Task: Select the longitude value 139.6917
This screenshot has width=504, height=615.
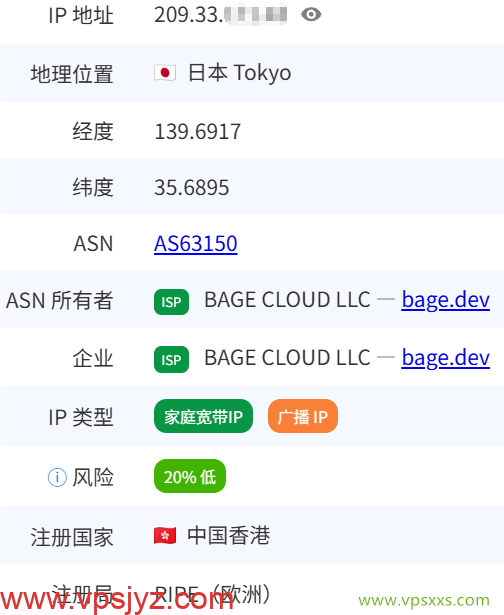Action: click(x=197, y=131)
